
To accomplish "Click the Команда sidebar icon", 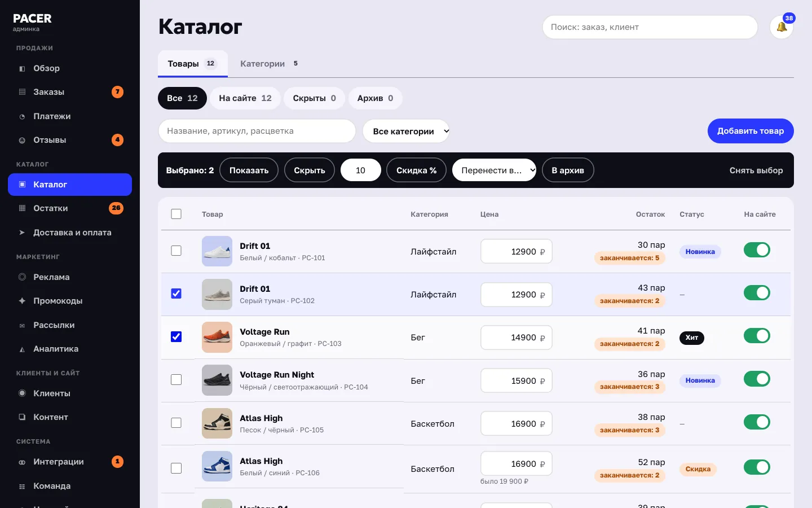I will (22, 486).
